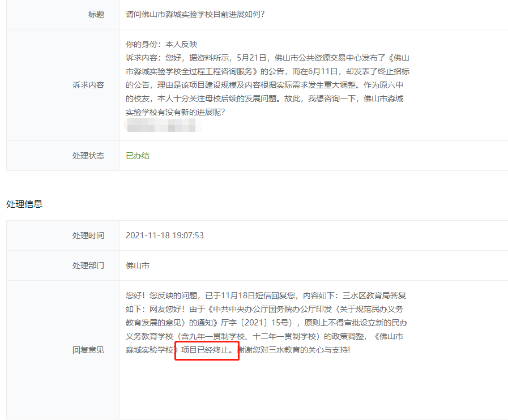Click the text 谢谢您对三水教育的关心与支持!
Screen dimensions: 508x420
293,350
